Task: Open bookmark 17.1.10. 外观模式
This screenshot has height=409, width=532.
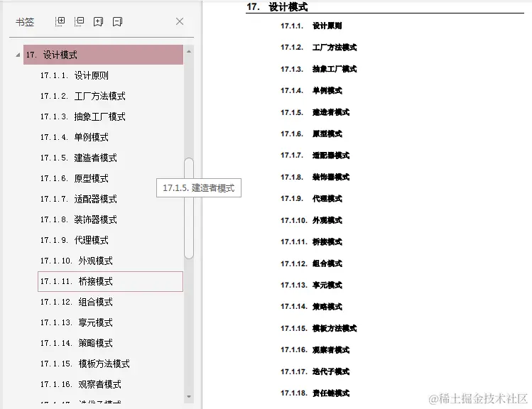Action: pyautogui.click(x=76, y=261)
